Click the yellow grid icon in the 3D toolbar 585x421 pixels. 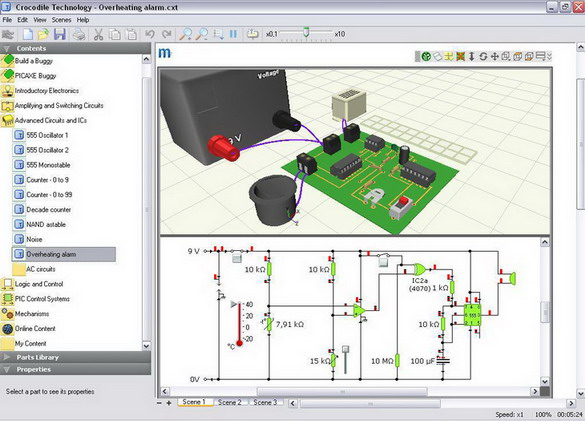click(x=449, y=56)
